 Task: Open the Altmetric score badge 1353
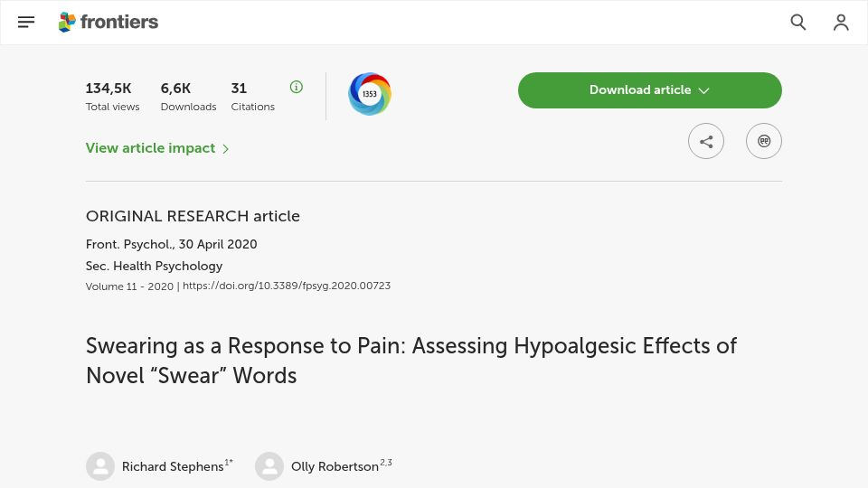click(370, 94)
